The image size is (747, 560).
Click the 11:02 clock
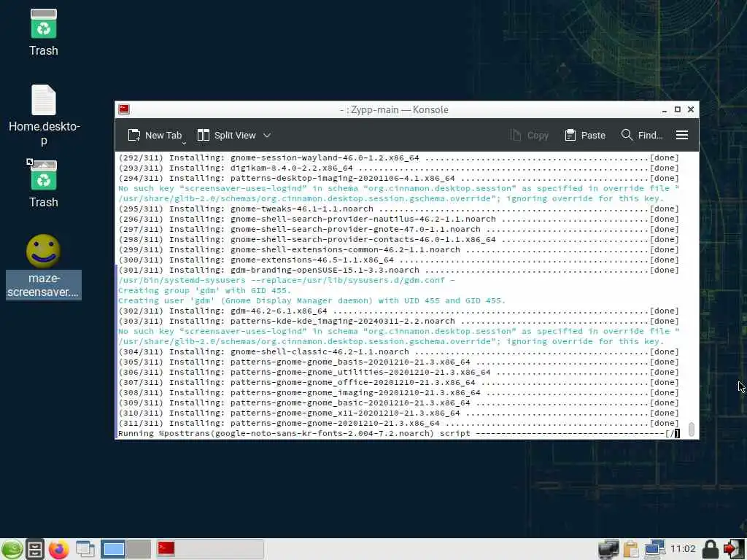[x=683, y=549]
